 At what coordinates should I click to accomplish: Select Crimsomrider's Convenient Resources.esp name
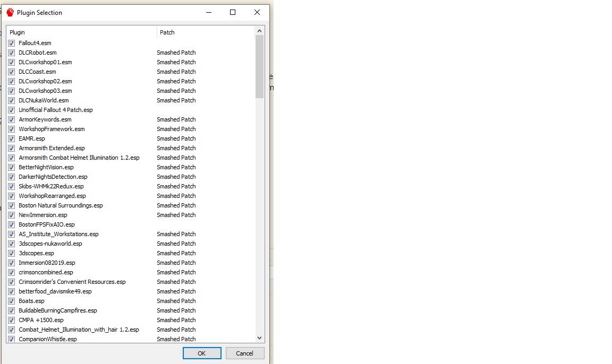pos(72,282)
